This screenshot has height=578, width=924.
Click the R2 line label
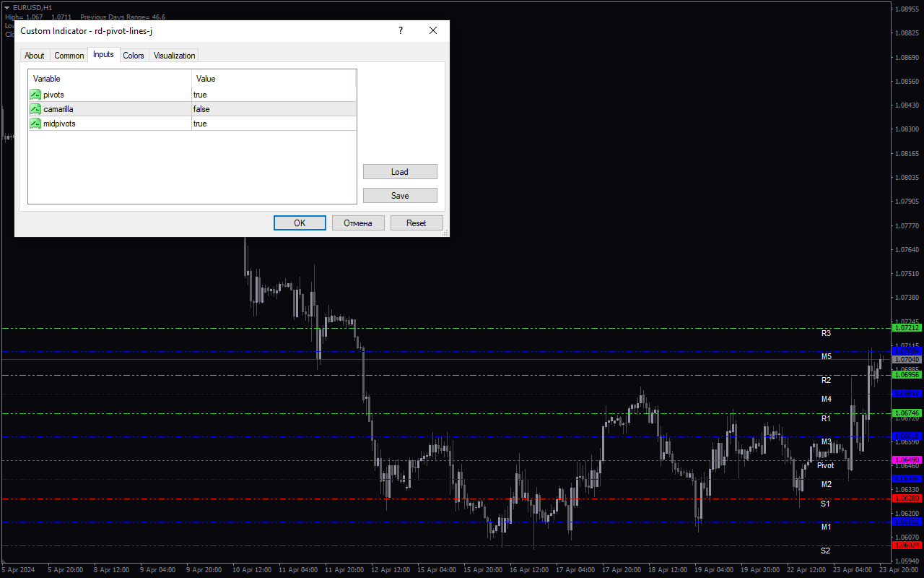(x=826, y=380)
